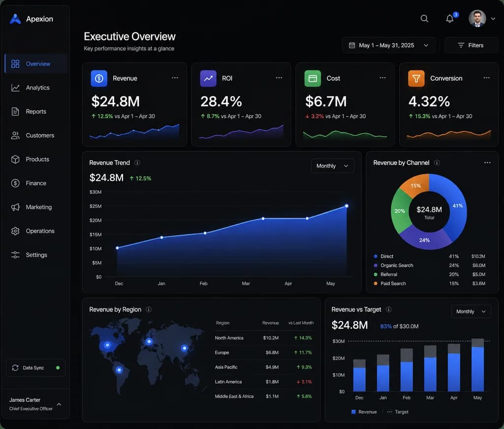Click the Settings sliders icon
The image size is (504, 429).
click(x=15, y=255)
